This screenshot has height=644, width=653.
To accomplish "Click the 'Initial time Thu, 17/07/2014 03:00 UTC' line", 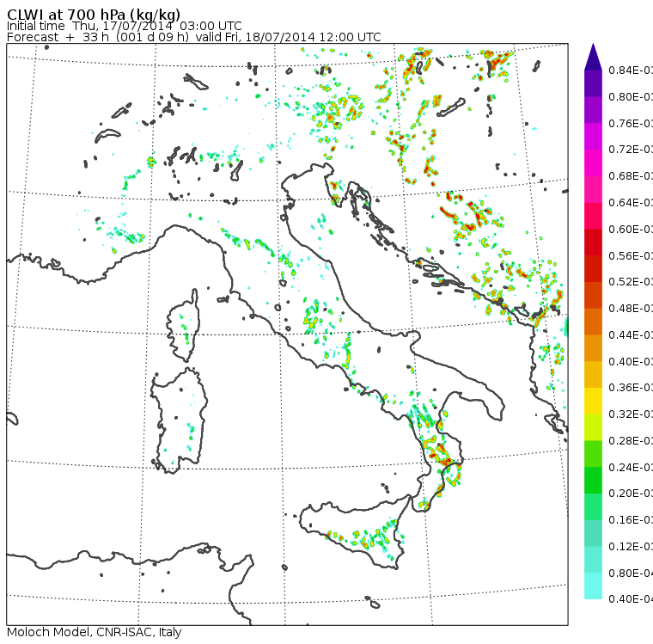I will click(x=124, y=26).
